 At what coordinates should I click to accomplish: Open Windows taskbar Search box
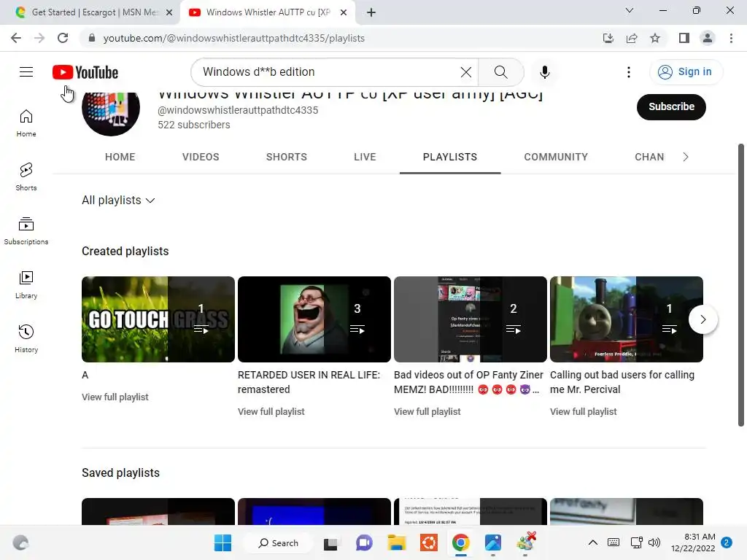pyautogui.click(x=278, y=542)
